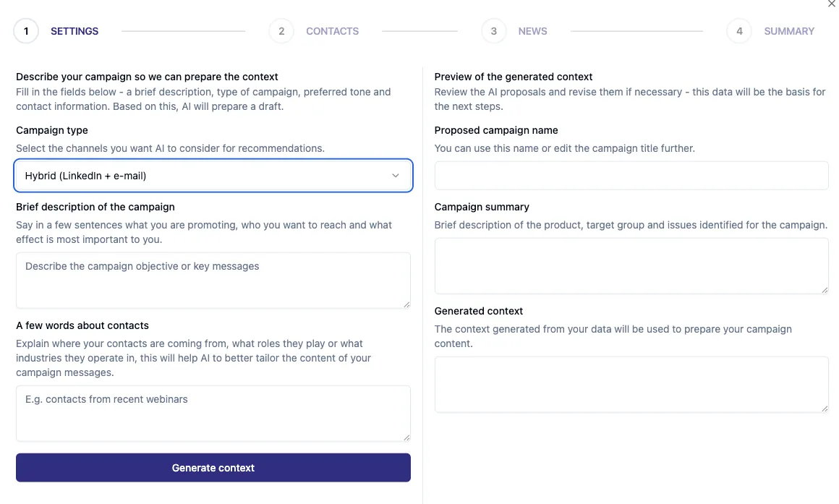Focus the Campaign summary text area
This screenshot has width=839, height=504.
click(x=631, y=265)
